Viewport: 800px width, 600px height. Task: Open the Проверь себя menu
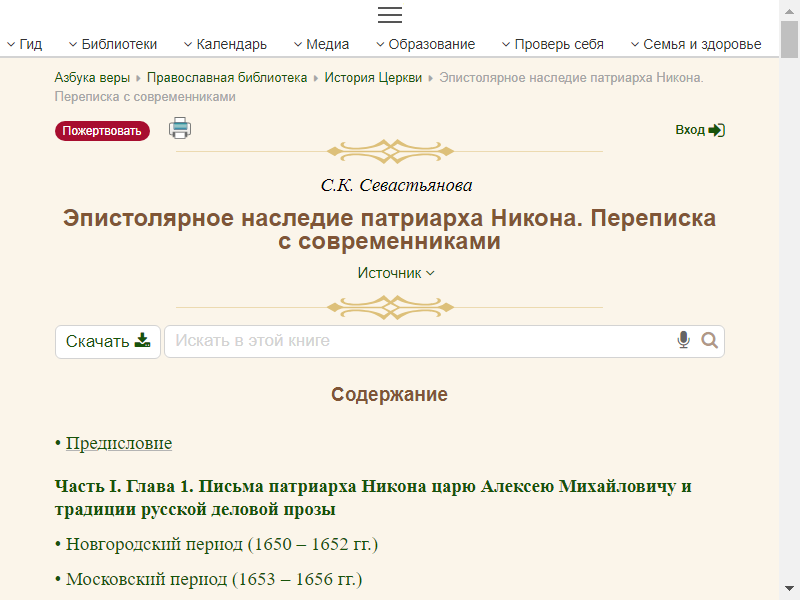click(x=552, y=44)
